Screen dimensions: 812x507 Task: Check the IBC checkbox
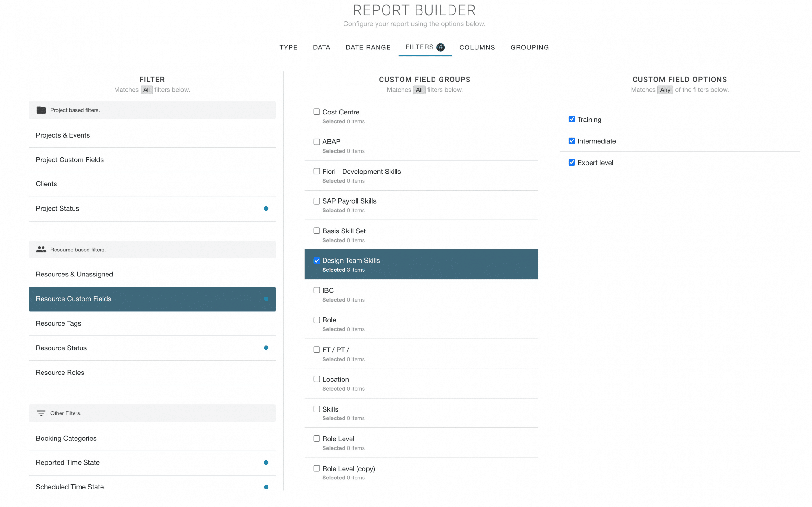click(x=317, y=290)
